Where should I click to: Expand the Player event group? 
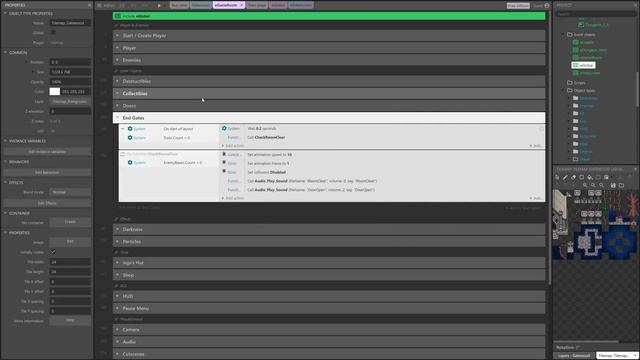click(117, 48)
